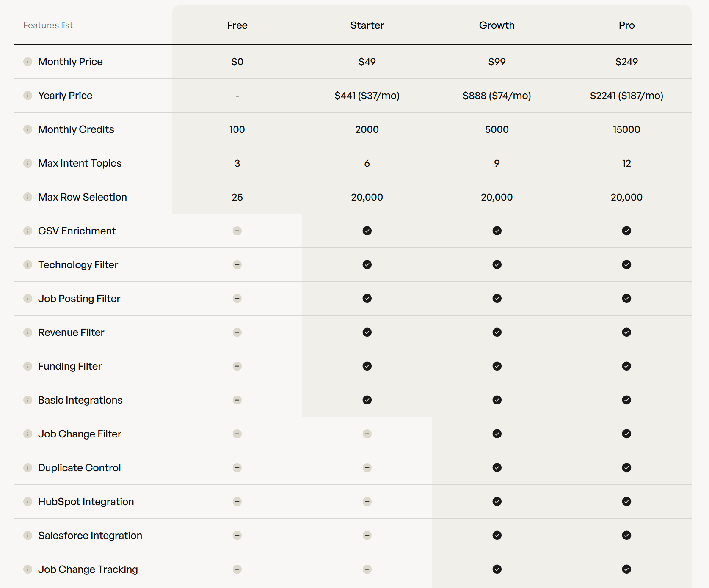709x588 pixels.
Task: Click the HubSpot Integration info icon
Action: (28, 502)
